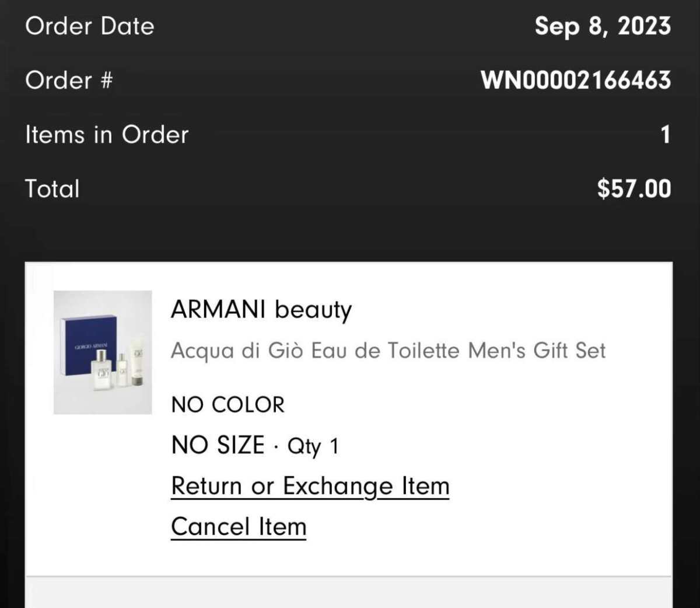Click the NO COLOR text
Viewport: 700px width, 608px height.
(x=228, y=404)
